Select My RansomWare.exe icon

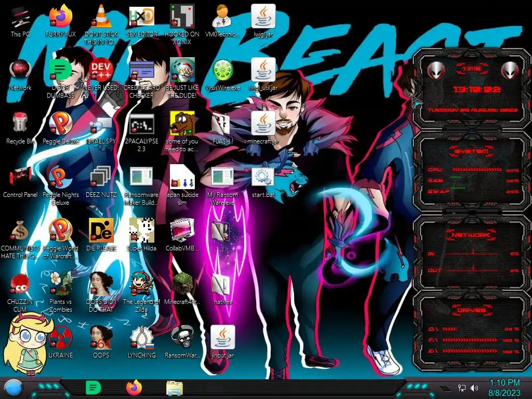[222, 185]
